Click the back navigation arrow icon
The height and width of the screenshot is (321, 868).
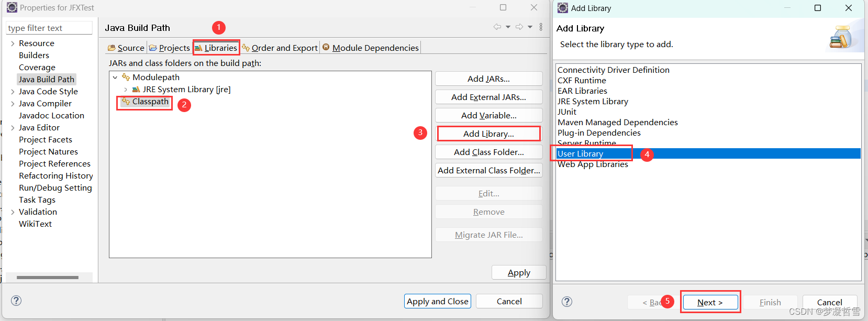(x=497, y=27)
